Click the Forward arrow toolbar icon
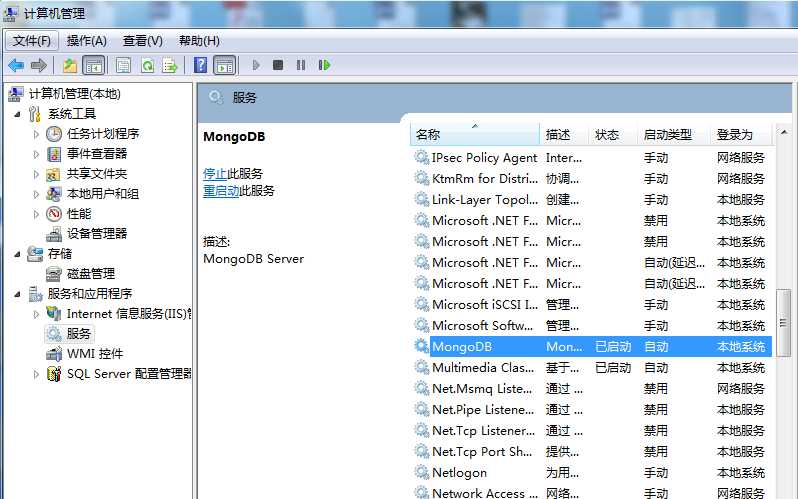 38,65
